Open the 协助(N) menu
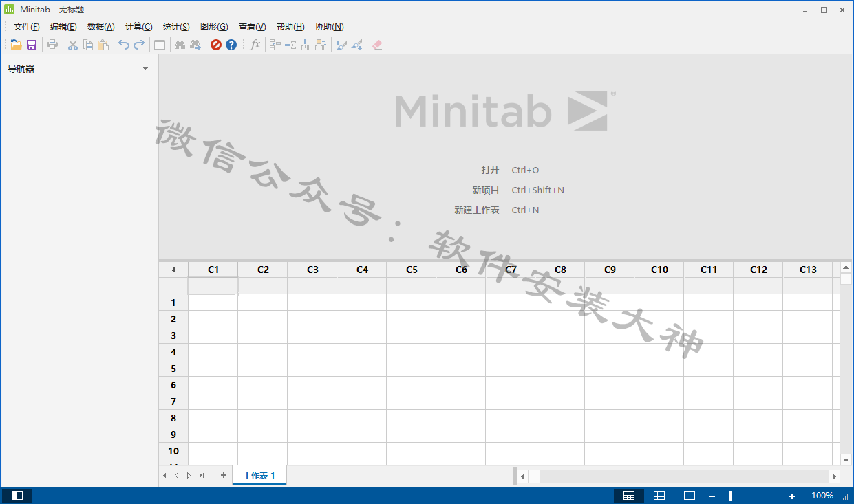Viewport: 854px width, 504px height. (x=329, y=27)
